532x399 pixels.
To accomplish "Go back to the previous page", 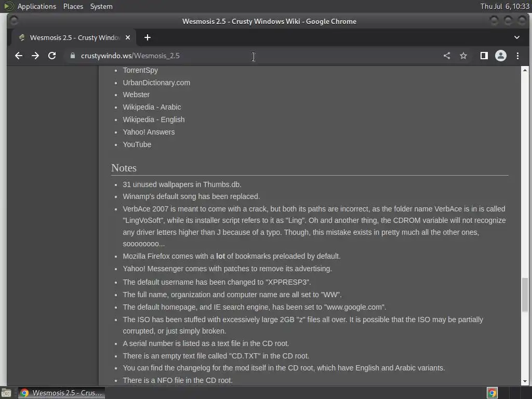I will (19, 56).
